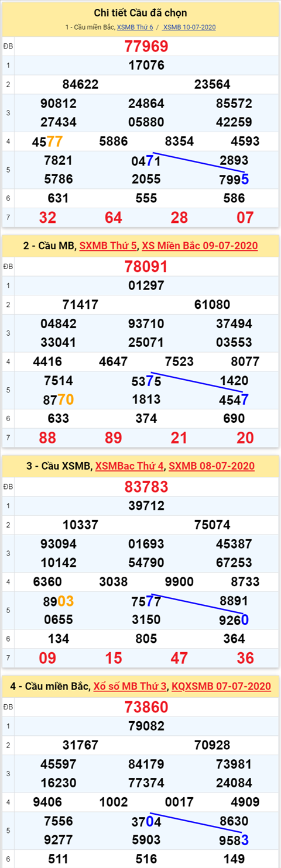Viewport: 281px width, 868px height.
Task: Click sixth prize number 805
Action: coord(146,638)
